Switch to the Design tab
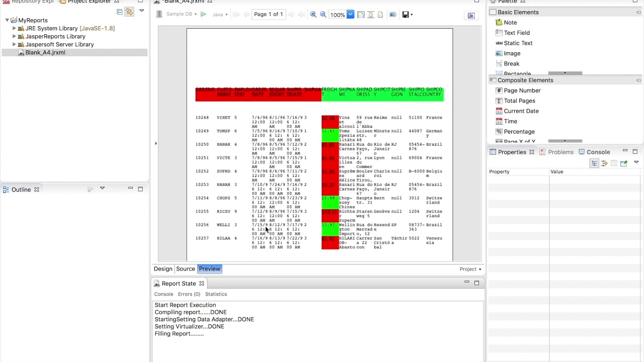 [x=163, y=269]
